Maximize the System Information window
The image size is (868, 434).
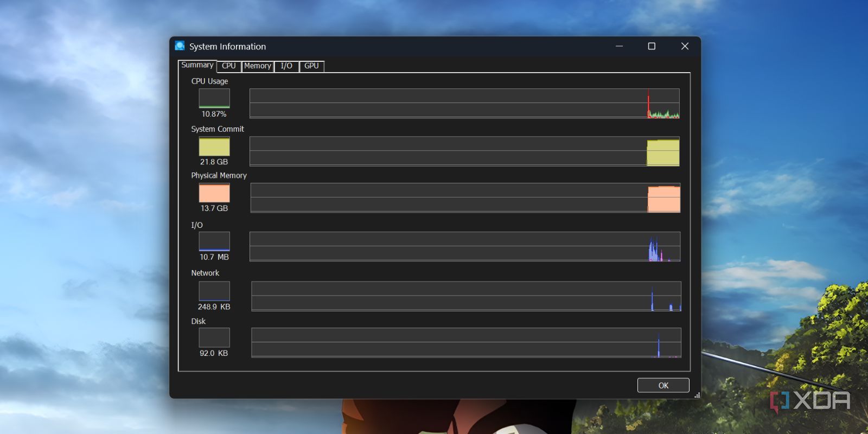tap(652, 46)
